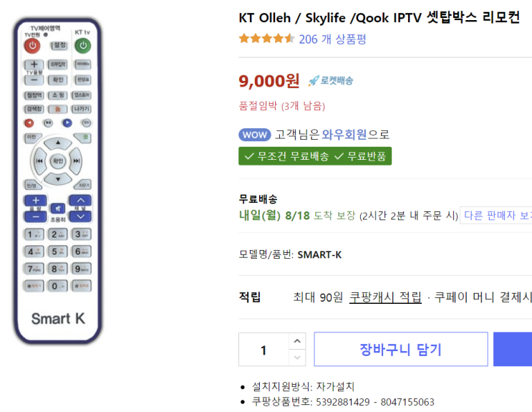Increase quantity with the up arrow
The width and height of the screenshot is (532, 412).
coord(298,341)
